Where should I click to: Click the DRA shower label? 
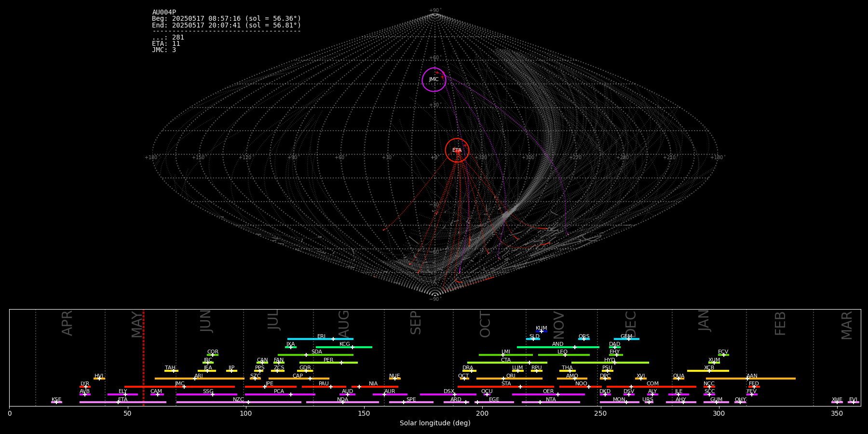(x=468, y=368)
